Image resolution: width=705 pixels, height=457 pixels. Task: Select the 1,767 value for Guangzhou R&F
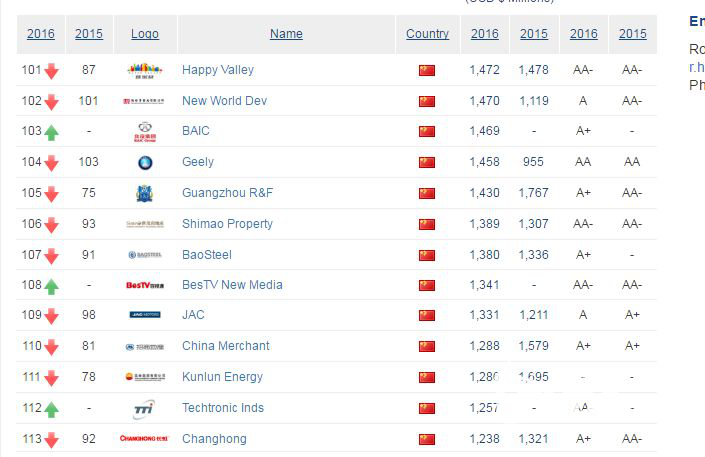(x=534, y=193)
